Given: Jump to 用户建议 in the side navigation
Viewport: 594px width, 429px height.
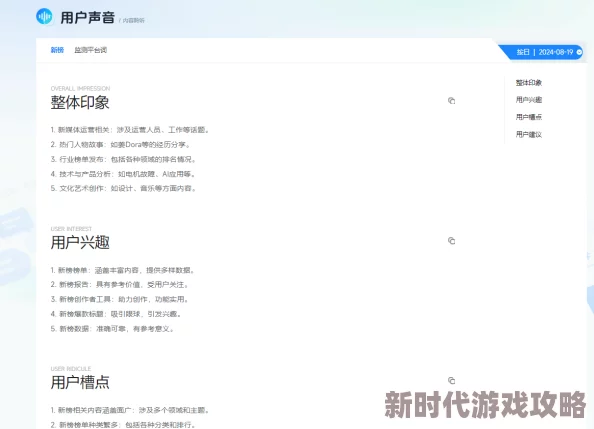Looking at the screenshot, I should (528, 134).
